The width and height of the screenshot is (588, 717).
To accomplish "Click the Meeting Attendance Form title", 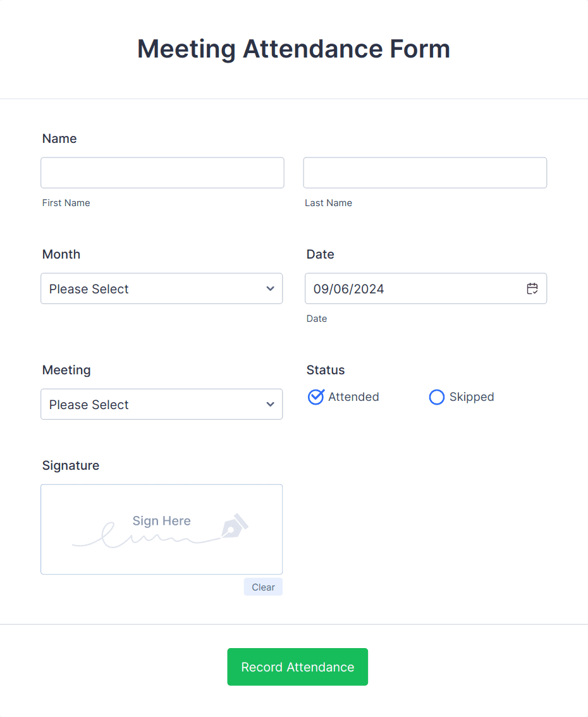I will point(293,49).
